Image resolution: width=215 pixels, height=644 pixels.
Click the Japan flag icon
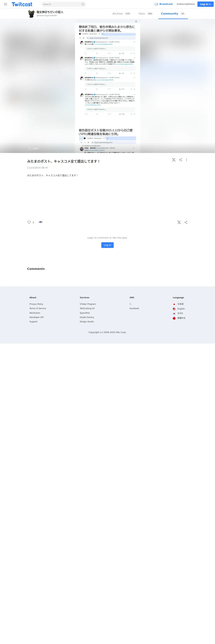coord(174,304)
